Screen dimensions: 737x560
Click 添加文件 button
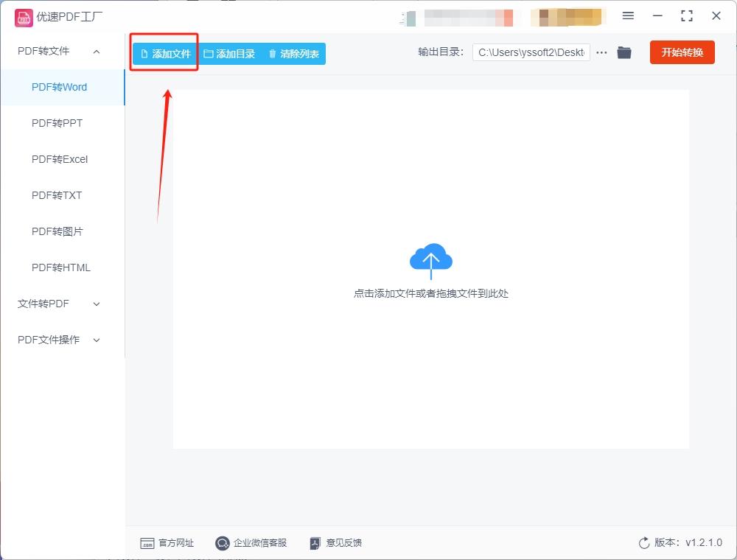pos(165,54)
